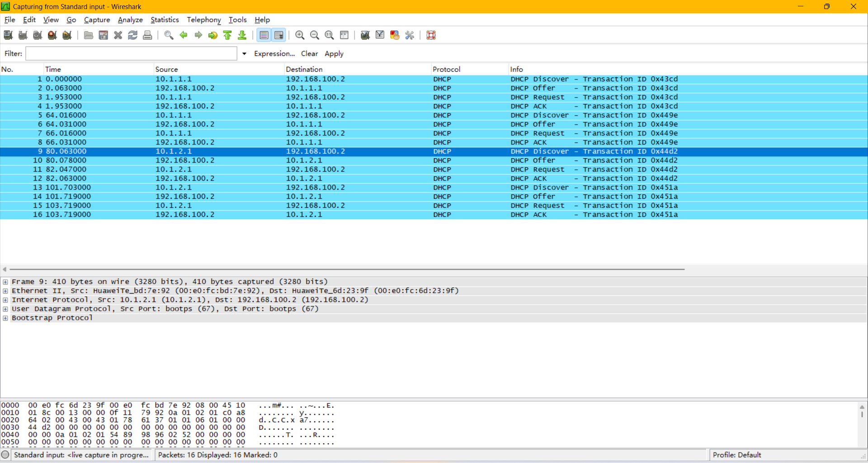Open the Statistics menu

(x=165, y=20)
